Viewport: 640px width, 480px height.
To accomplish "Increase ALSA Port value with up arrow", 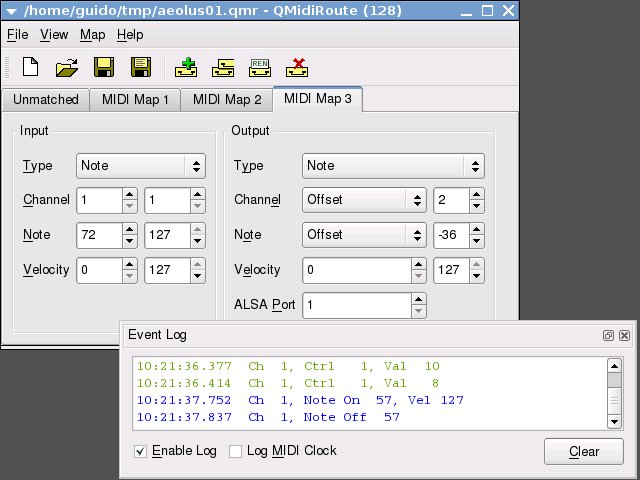I will pyautogui.click(x=418, y=300).
